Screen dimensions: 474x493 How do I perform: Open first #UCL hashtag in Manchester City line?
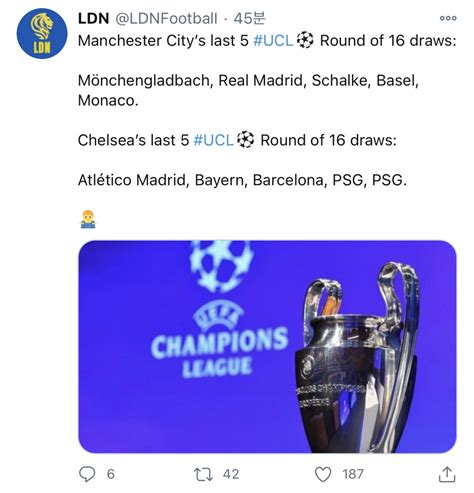pyautogui.click(x=273, y=41)
